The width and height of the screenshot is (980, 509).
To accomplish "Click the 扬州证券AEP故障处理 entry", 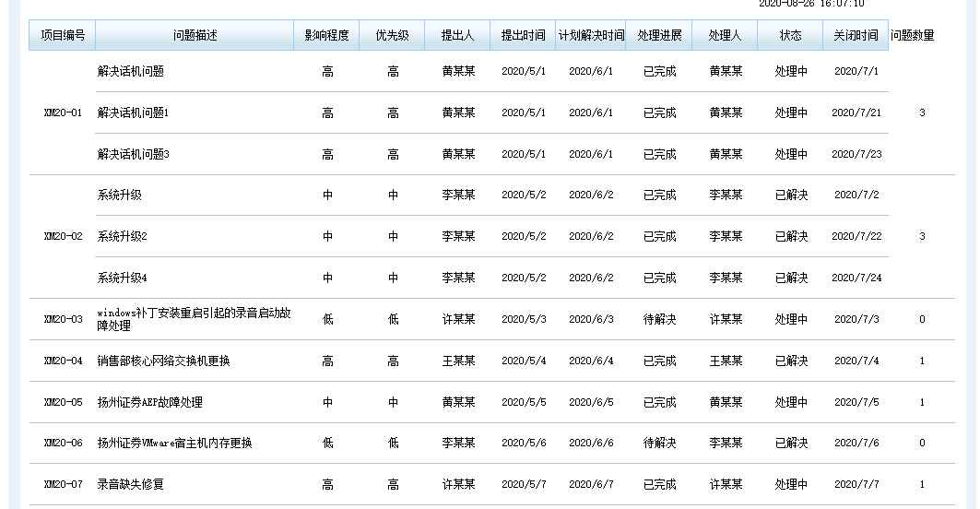I will (x=150, y=402).
